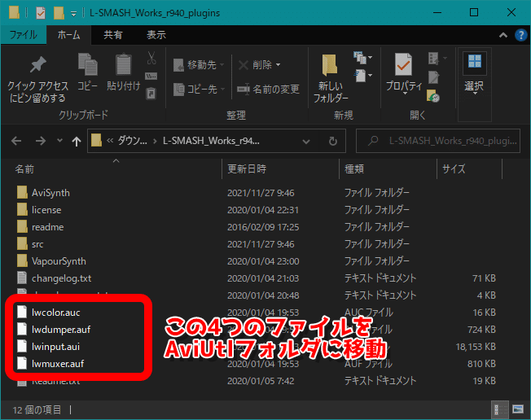Collapse the ribbon with chevron
This screenshot has height=420, width=531.
point(503,35)
